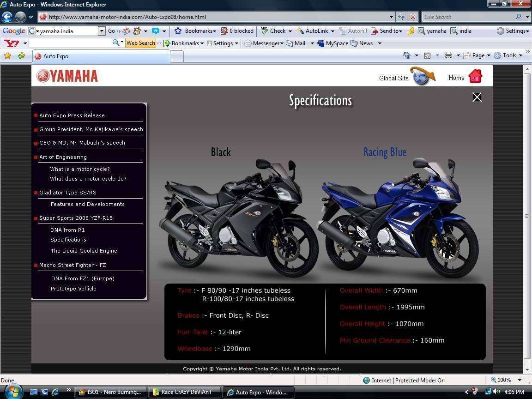Screen dimensions: 532x399
Task: Expand the Yahoo Bookmarks dropdown
Action: click(x=202, y=43)
